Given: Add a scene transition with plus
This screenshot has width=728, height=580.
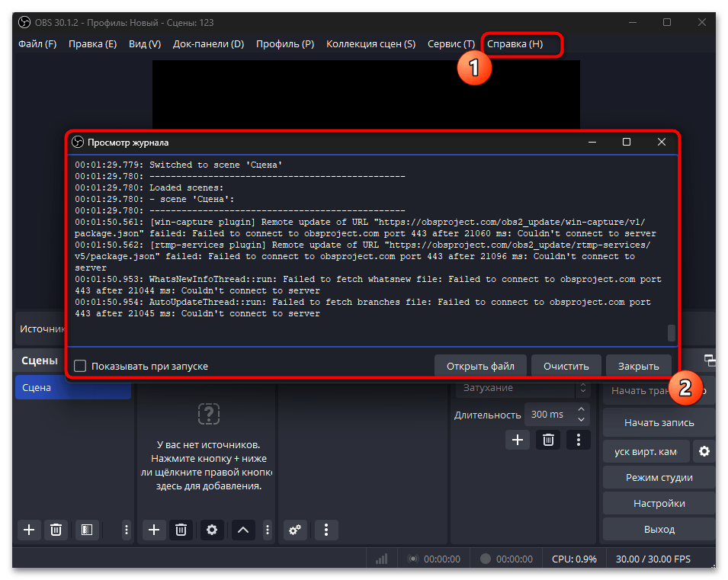Looking at the screenshot, I should tap(517, 440).
